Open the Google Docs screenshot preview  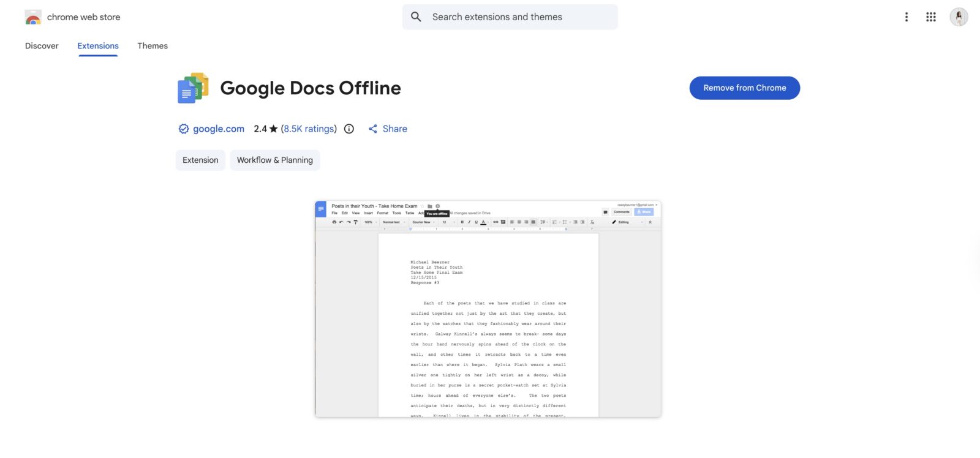pos(488,309)
